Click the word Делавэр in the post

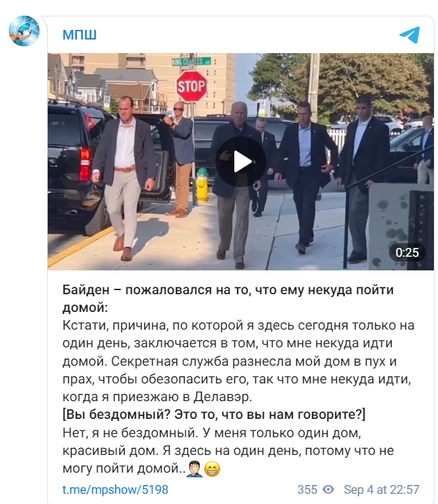click(x=223, y=397)
